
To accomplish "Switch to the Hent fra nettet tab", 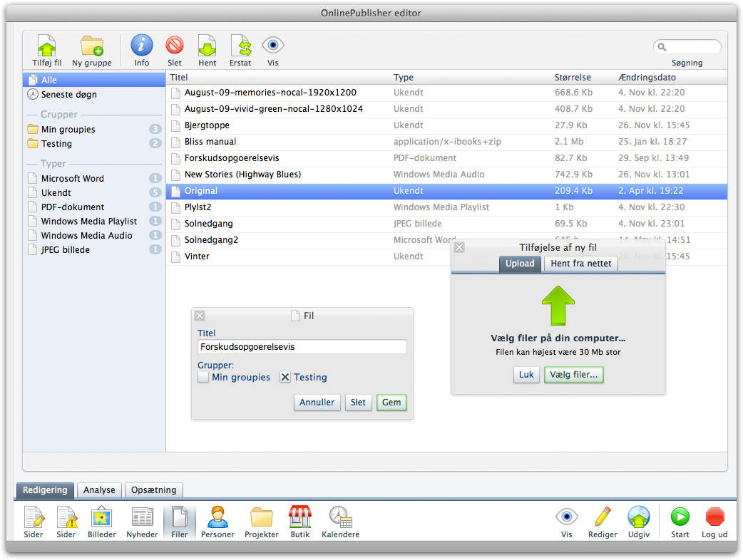I will (580, 264).
